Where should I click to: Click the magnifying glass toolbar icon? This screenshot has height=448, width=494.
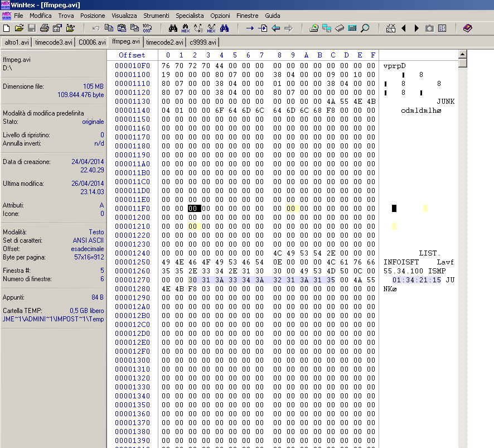pyautogui.click(x=365, y=28)
